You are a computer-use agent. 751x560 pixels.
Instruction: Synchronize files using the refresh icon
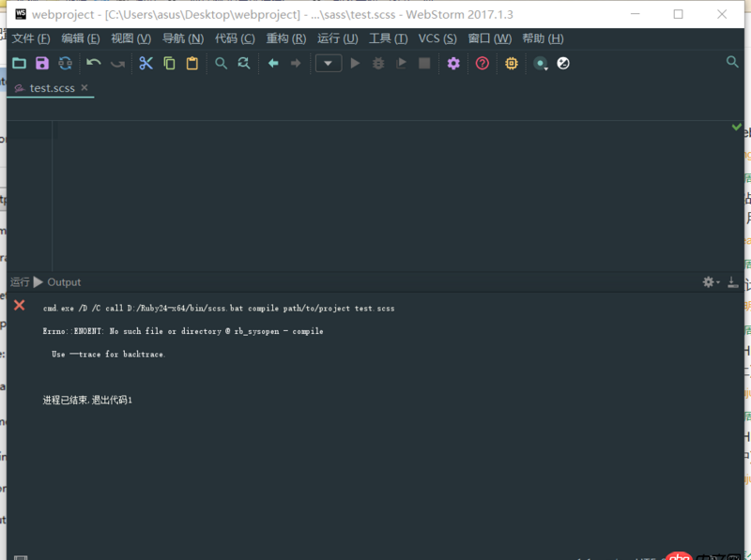click(x=65, y=63)
